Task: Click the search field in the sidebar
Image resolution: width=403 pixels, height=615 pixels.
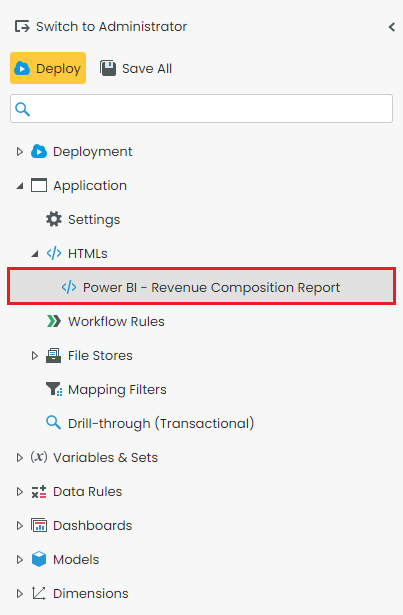Action: [x=201, y=109]
